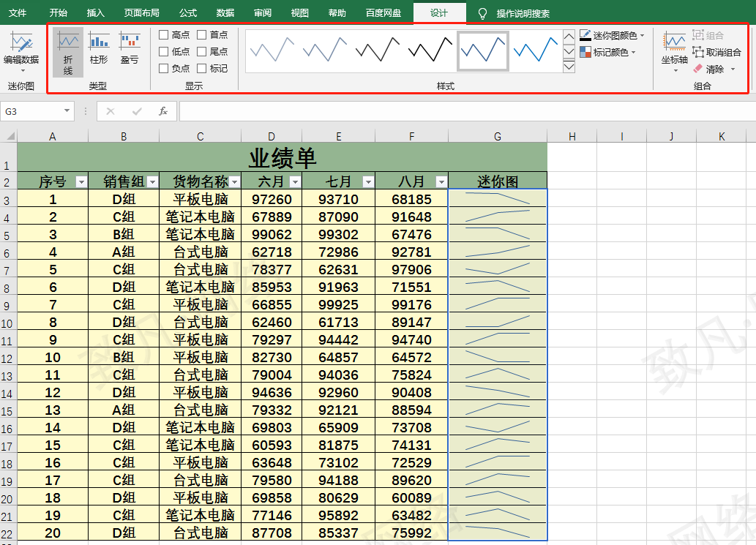Open the 坐标轴 axis options
The width and height of the screenshot is (756, 545).
click(674, 52)
